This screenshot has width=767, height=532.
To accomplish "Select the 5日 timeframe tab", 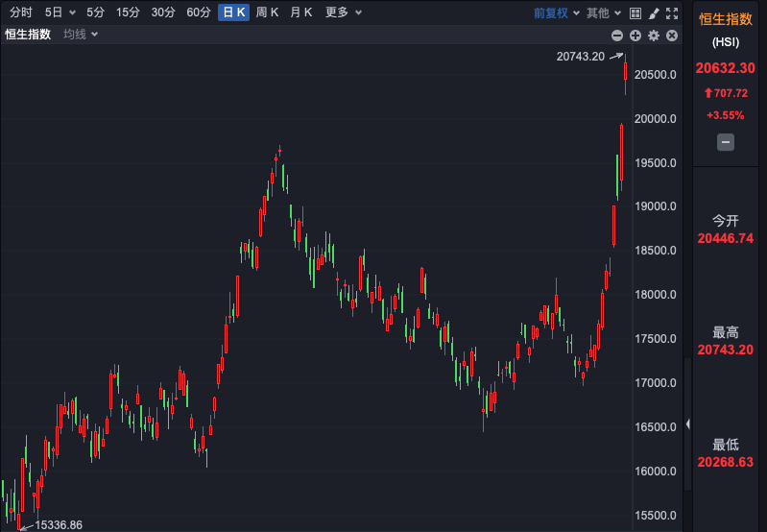I will (x=54, y=12).
